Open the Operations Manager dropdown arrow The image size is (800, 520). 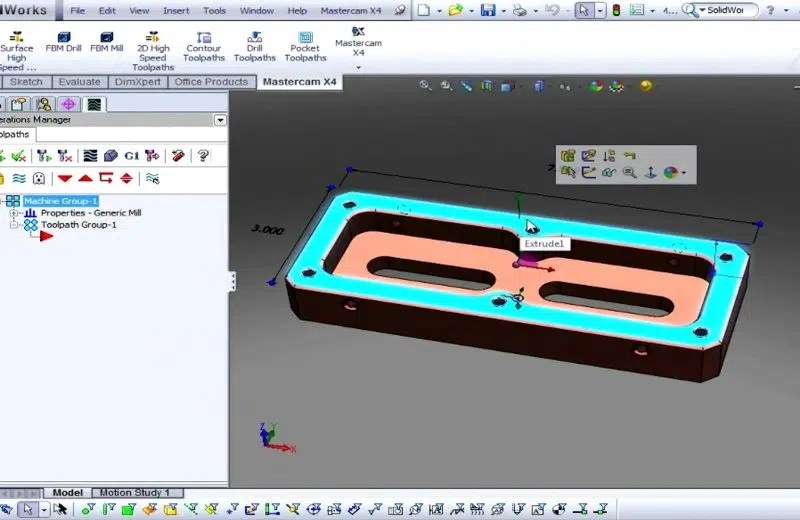click(220, 120)
